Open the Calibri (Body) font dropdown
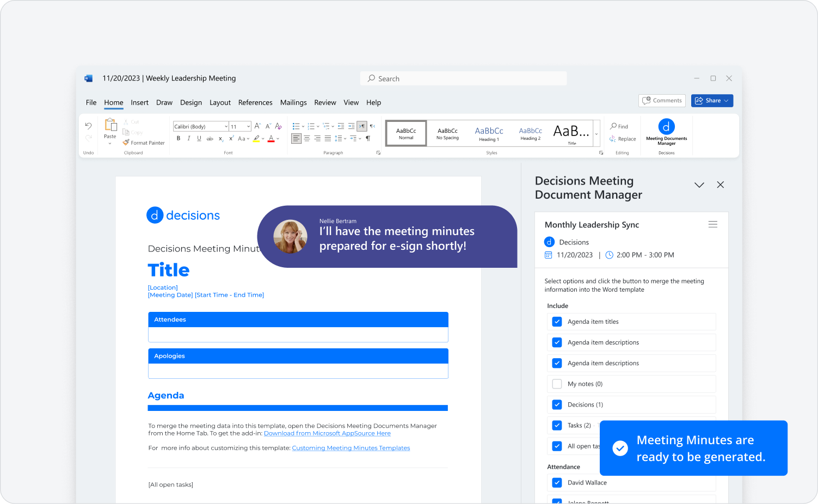818x504 pixels. (x=226, y=126)
